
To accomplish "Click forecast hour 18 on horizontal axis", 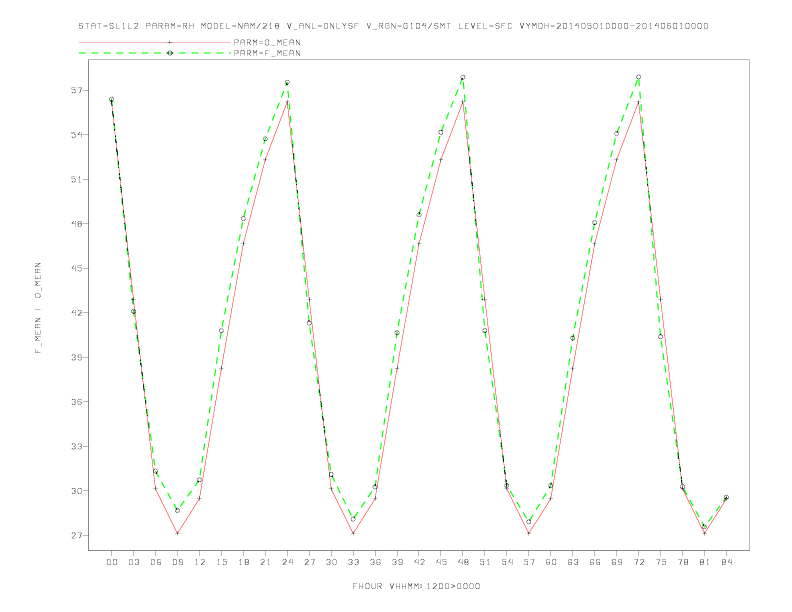I will [243, 562].
